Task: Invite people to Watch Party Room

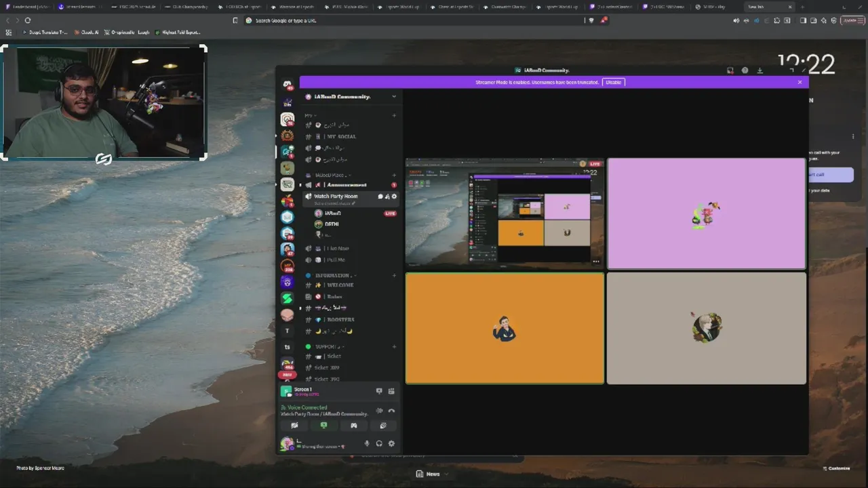Action: (387, 197)
